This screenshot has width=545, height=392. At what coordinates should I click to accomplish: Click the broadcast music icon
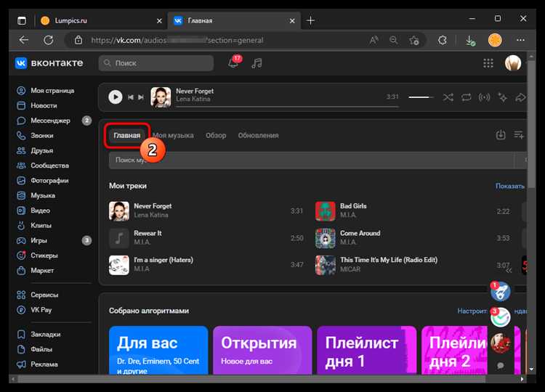pyautogui.click(x=484, y=97)
